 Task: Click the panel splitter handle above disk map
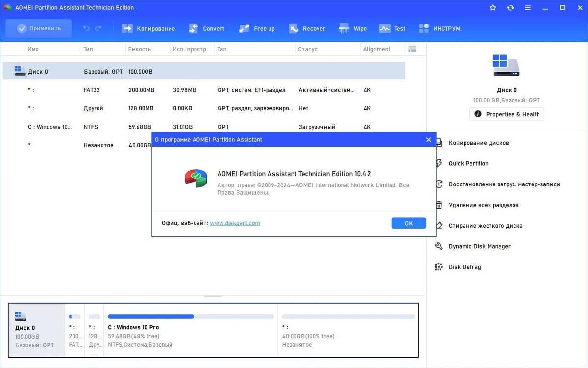click(213, 296)
